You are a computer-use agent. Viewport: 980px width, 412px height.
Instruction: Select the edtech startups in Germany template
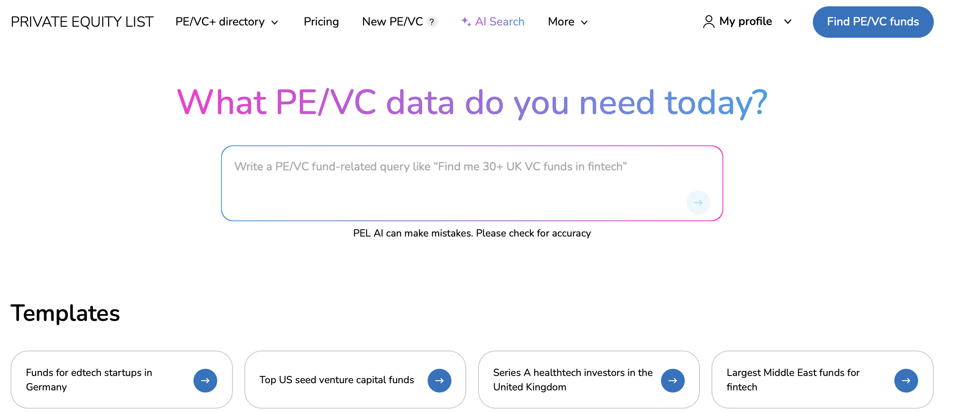tap(106, 379)
